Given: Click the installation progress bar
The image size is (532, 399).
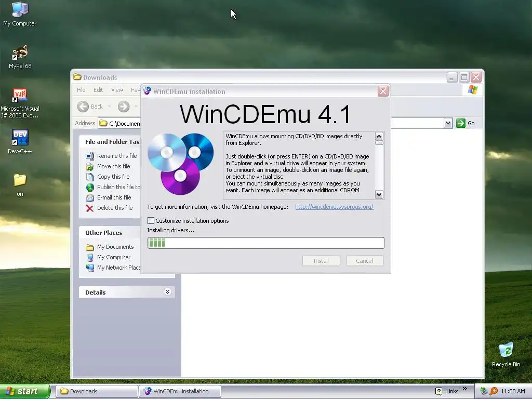Looking at the screenshot, I should point(266,243).
